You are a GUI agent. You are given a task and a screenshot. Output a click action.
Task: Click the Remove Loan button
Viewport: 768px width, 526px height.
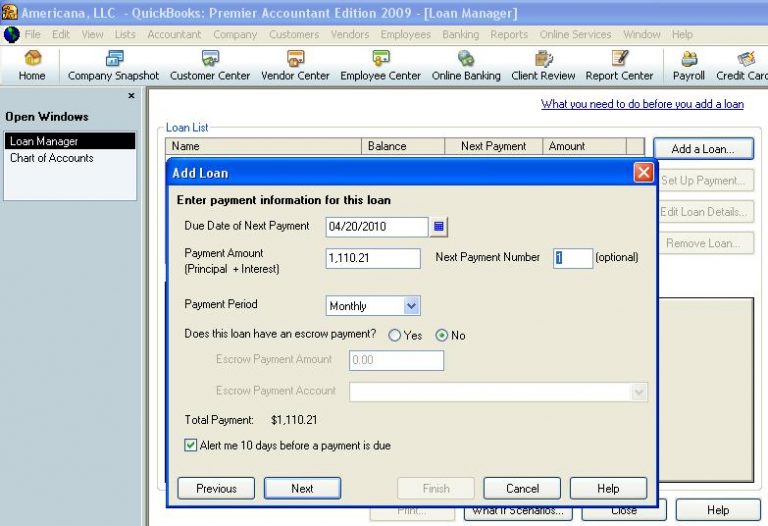click(x=705, y=243)
